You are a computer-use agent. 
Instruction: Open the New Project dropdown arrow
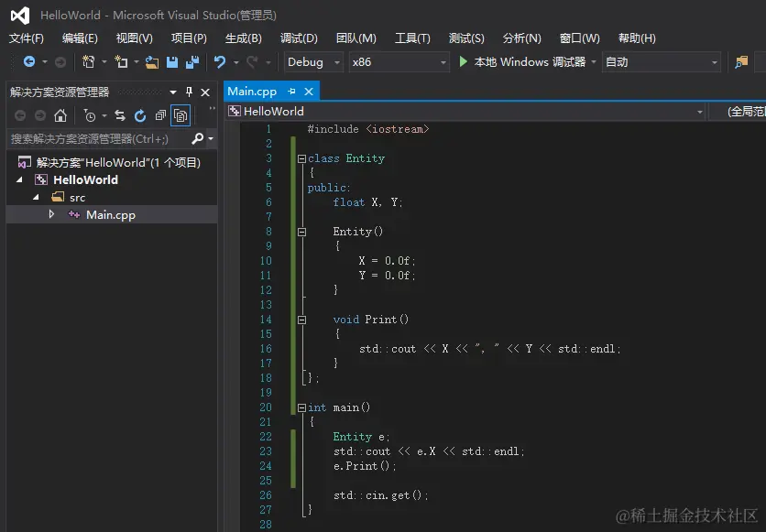point(104,62)
